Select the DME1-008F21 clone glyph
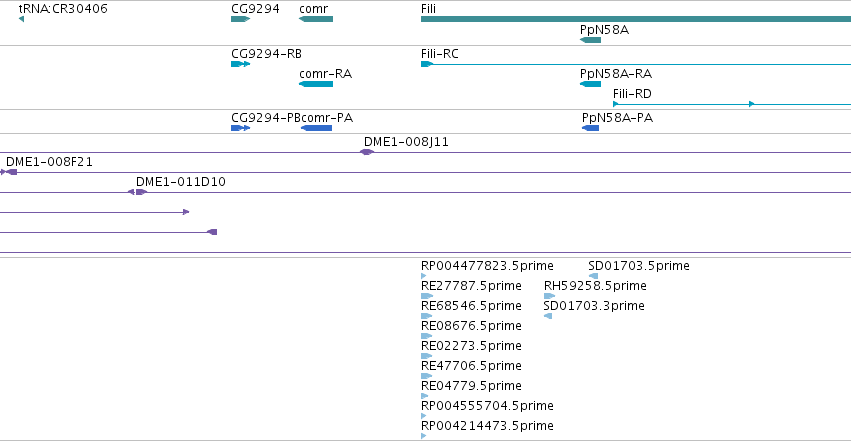Image resolution: width=851 pixels, height=441 pixels. point(9,172)
